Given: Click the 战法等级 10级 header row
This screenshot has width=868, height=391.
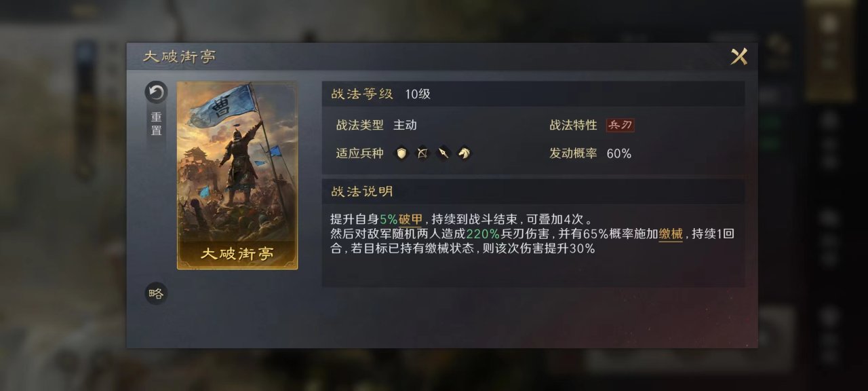Looking at the screenshot, I should point(533,94).
